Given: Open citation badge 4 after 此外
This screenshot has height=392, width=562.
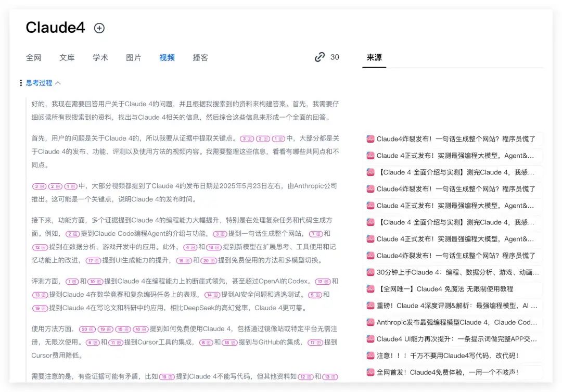Looking at the screenshot, I should [x=190, y=247].
